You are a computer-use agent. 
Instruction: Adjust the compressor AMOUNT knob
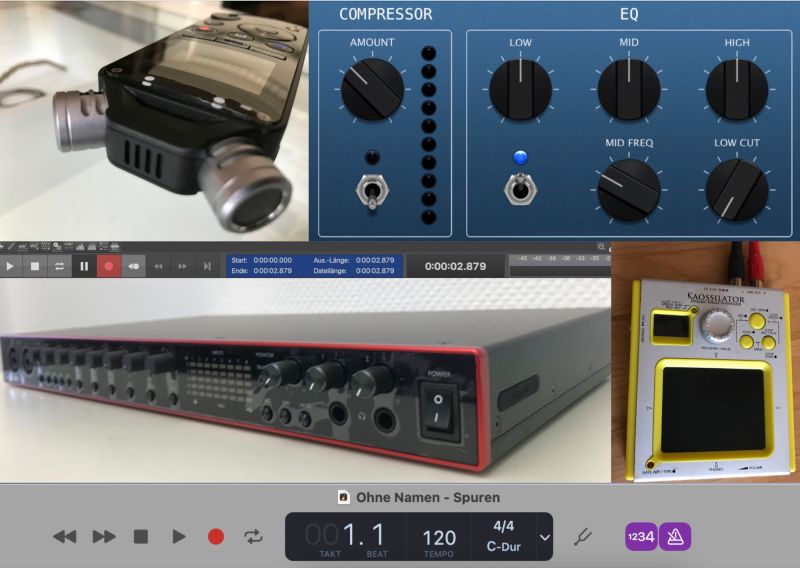click(372, 89)
